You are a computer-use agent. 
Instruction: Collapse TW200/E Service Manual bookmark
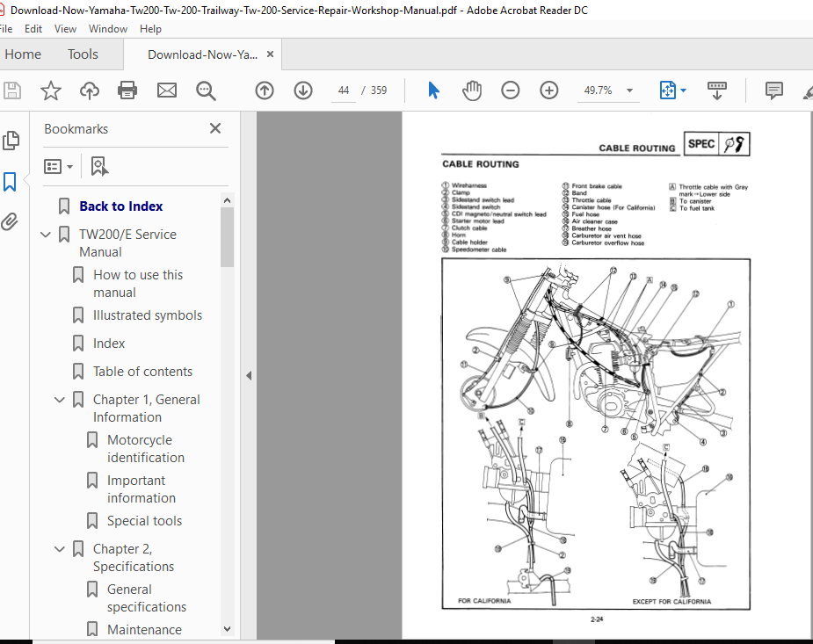pyautogui.click(x=46, y=235)
